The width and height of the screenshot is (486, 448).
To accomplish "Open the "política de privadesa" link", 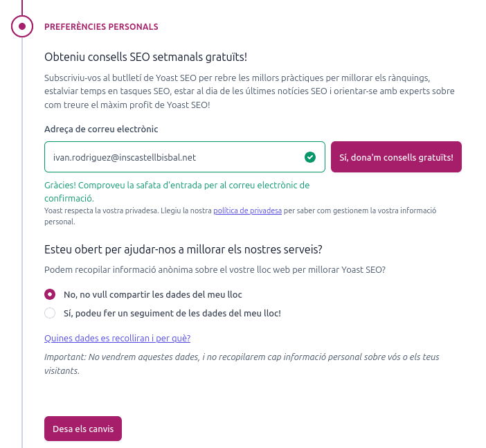I will (247, 210).
